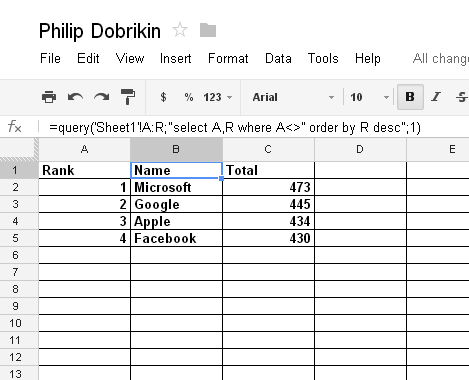Open the font size 10 dropdown
This screenshot has width=469, height=380.
tap(369, 97)
